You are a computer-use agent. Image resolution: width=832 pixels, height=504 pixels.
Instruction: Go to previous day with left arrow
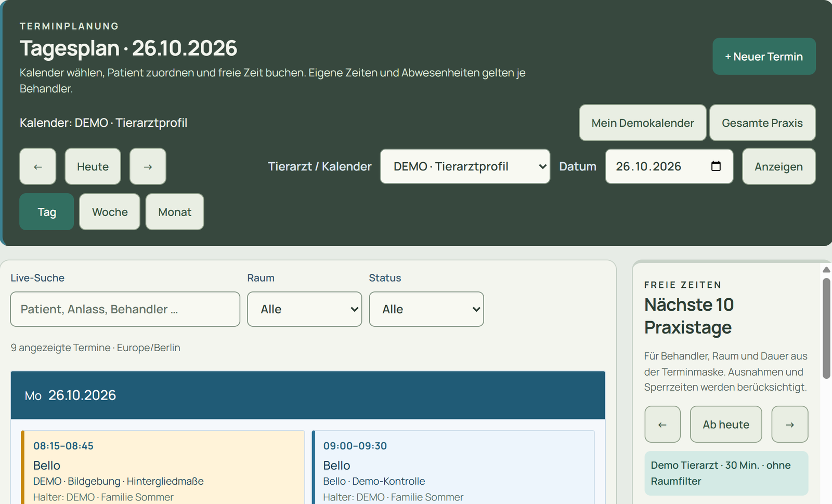point(37,166)
